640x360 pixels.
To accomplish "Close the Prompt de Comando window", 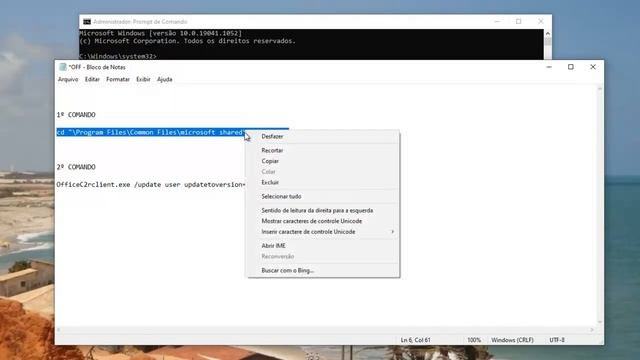I will pos(540,22).
